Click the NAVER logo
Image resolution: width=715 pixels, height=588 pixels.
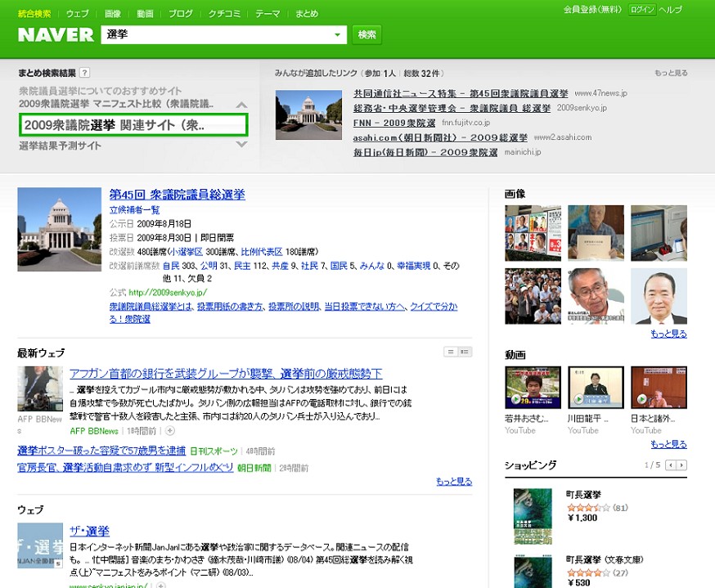coord(56,34)
